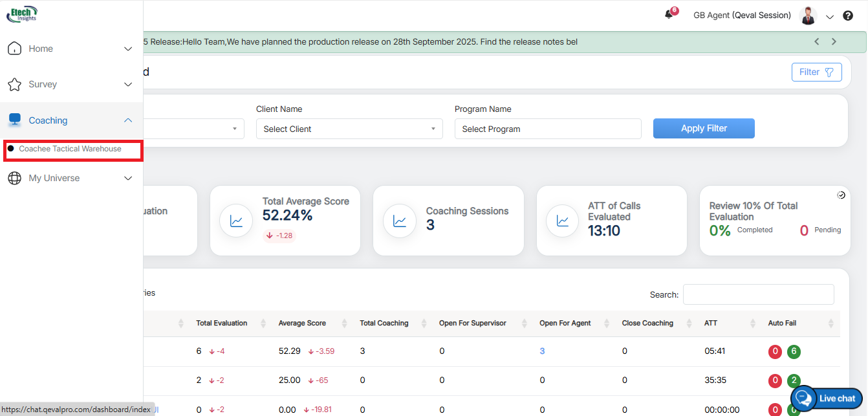Open the Select Client dropdown
Viewport: 868px width, 416px height.
pos(349,129)
